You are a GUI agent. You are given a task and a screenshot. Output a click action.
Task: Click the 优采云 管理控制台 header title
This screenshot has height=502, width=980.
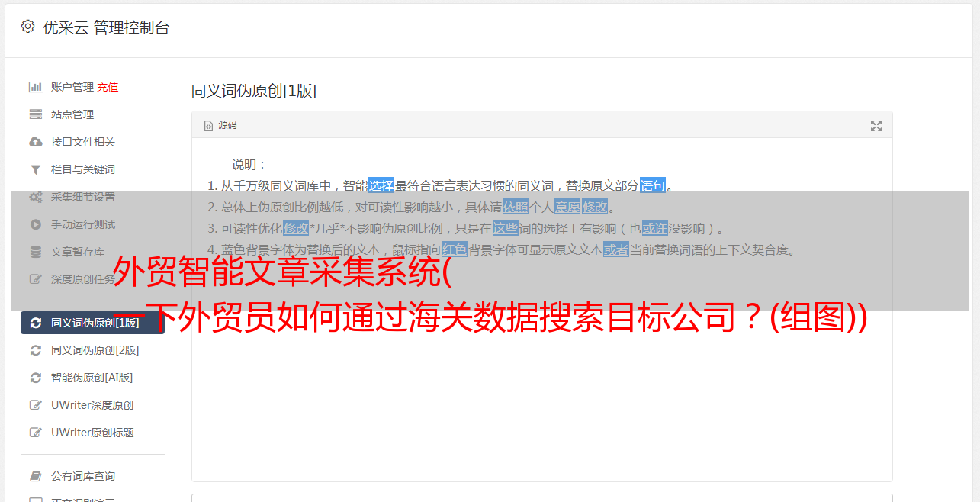click(x=106, y=27)
